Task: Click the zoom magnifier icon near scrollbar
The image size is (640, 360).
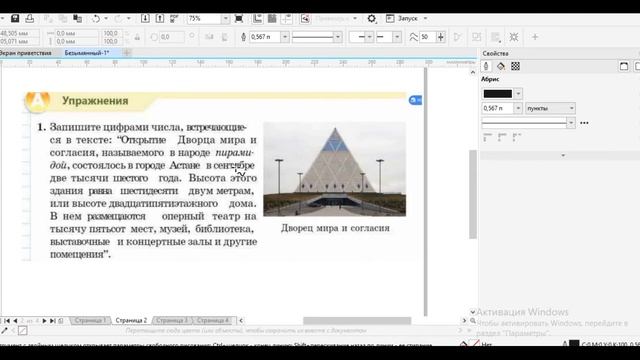Action: (x=473, y=321)
